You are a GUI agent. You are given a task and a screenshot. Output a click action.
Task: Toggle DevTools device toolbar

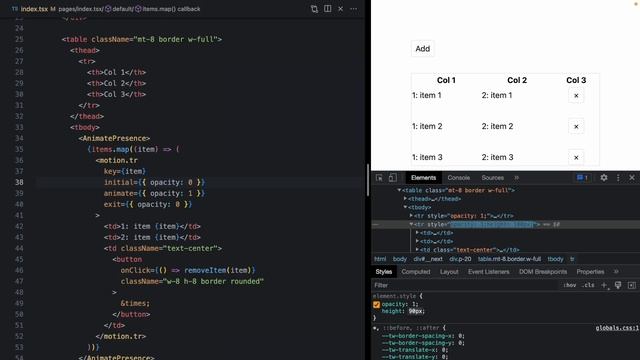tap(392, 178)
